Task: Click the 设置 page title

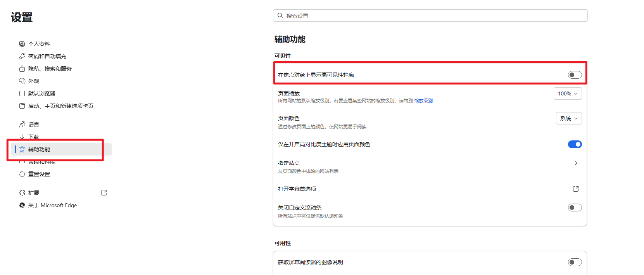Action: pos(22,17)
